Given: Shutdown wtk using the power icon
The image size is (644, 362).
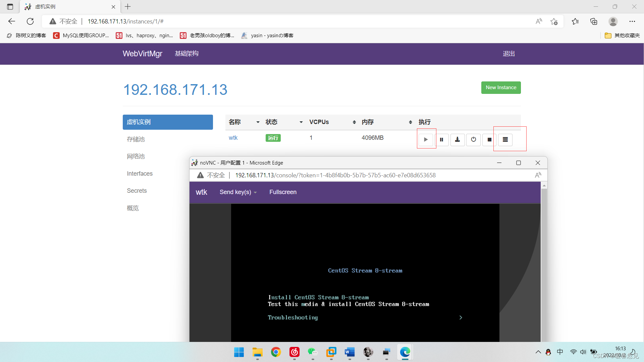Looking at the screenshot, I should (x=473, y=139).
